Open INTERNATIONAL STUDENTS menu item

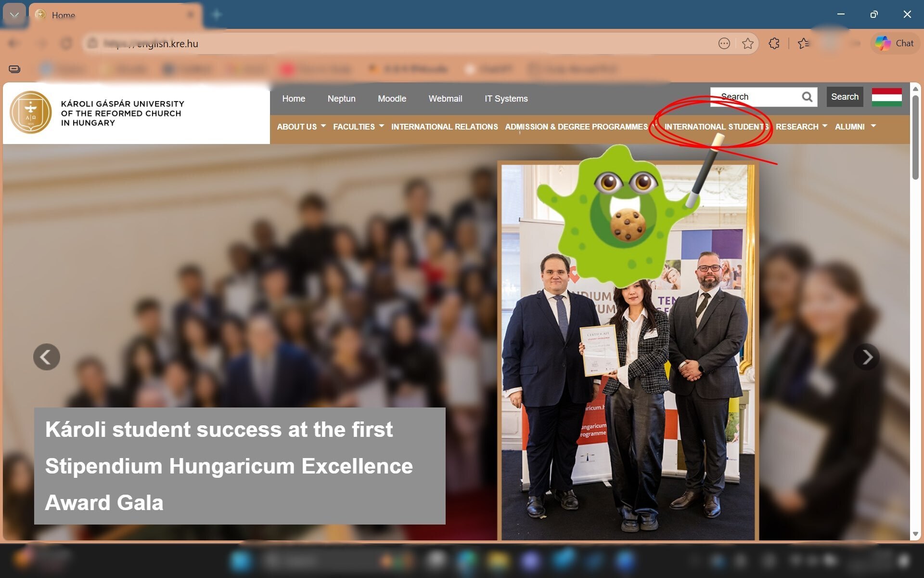[x=716, y=127]
